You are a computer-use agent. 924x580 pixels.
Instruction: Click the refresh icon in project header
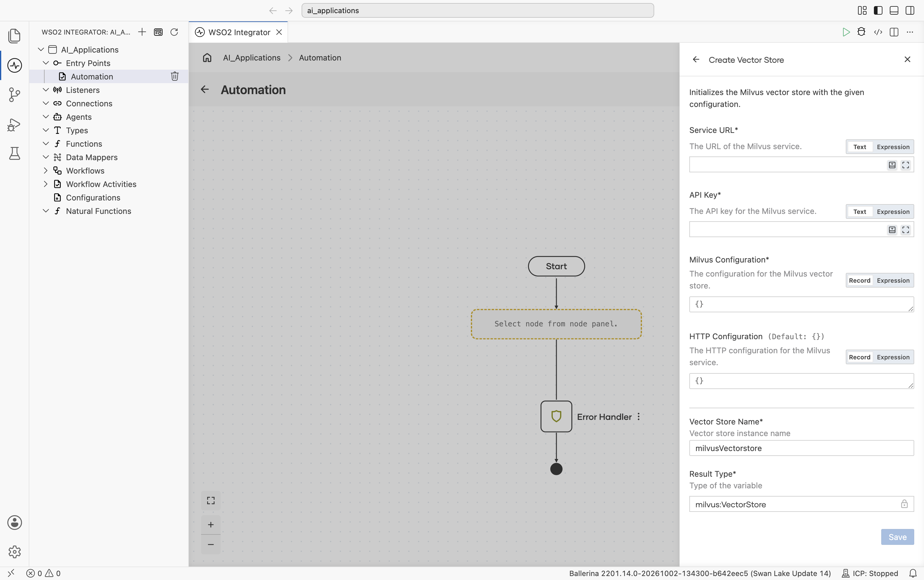[174, 32]
